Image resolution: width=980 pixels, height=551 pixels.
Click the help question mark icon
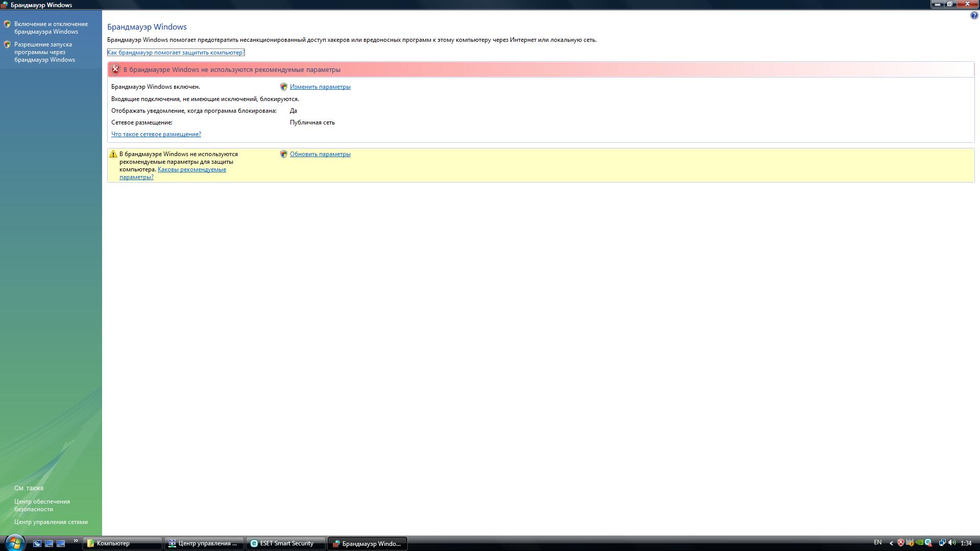click(974, 16)
